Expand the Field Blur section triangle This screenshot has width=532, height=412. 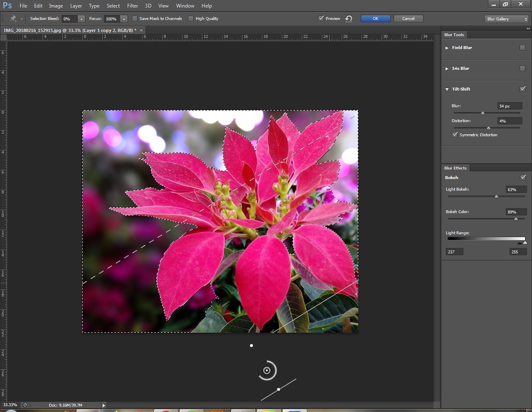point(447,48)
